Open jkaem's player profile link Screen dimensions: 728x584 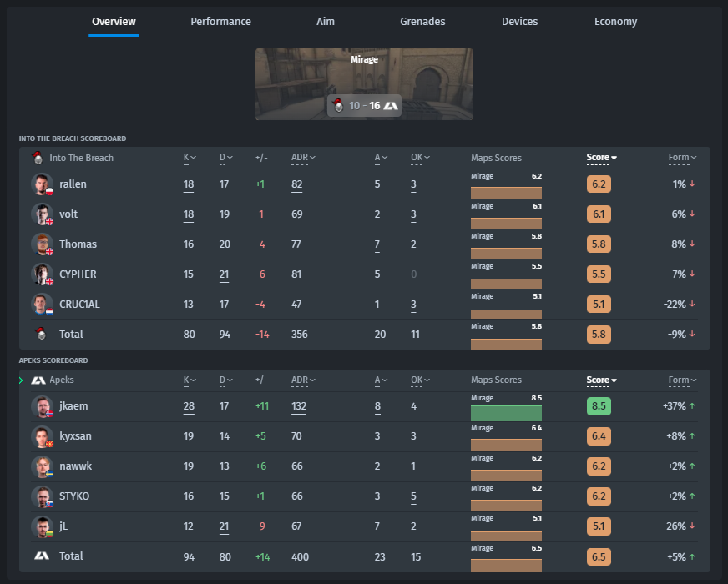73,406
